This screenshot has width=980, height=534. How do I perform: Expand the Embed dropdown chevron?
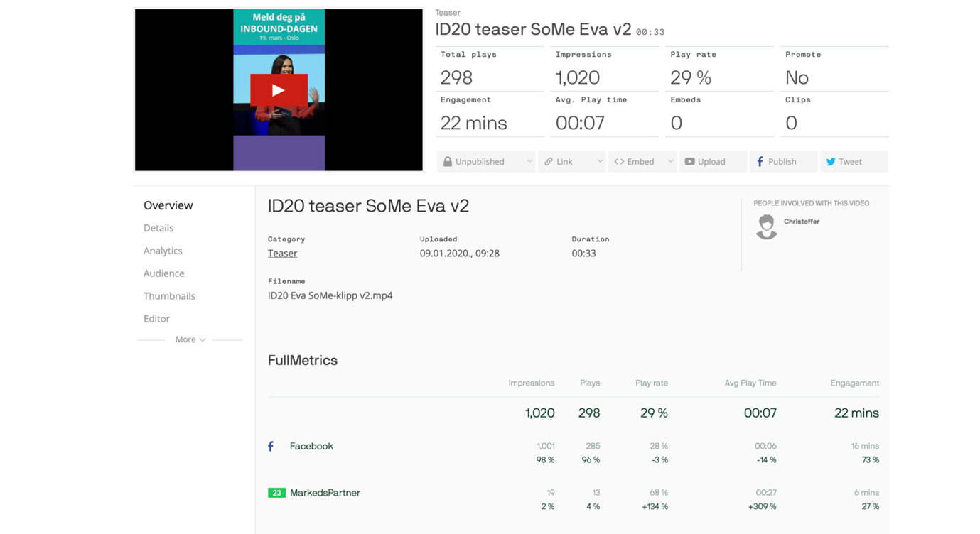(669, 162)
